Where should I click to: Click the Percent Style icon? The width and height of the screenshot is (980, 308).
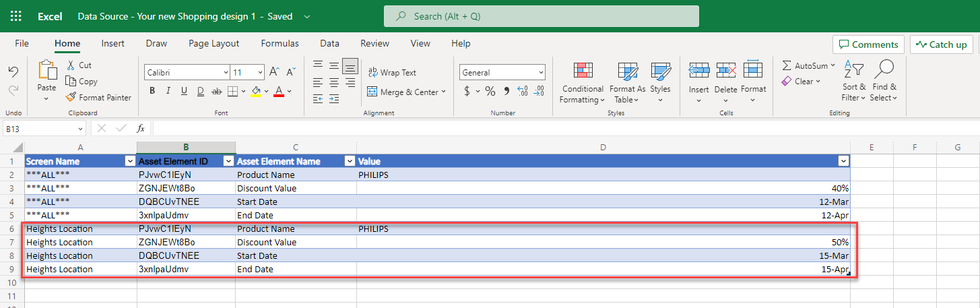(490, 91)
